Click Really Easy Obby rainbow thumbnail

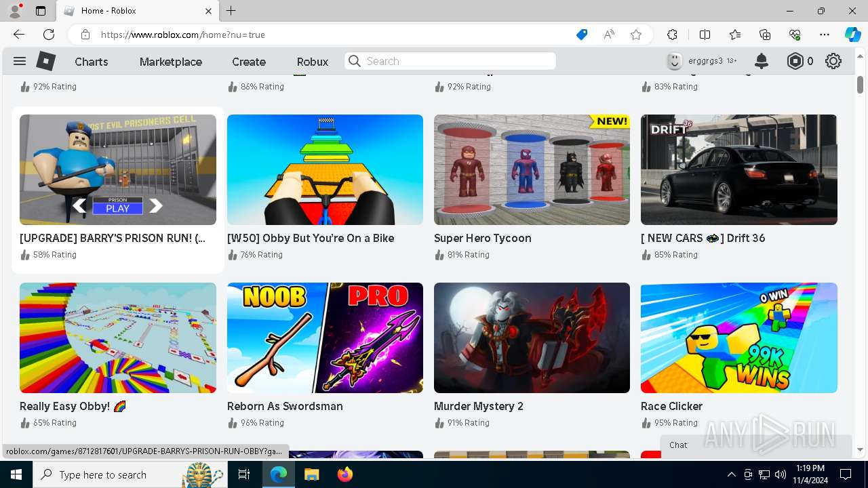click(118, 338)
